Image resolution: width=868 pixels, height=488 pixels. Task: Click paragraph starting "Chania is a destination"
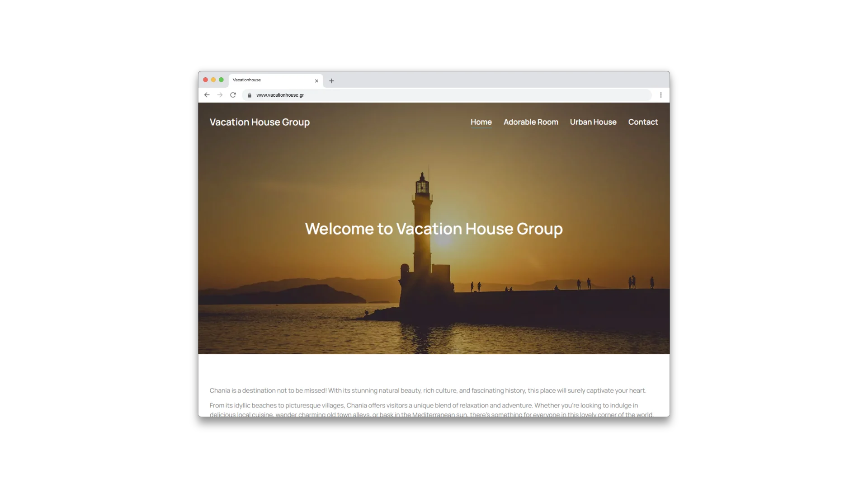tap(428, 390)
